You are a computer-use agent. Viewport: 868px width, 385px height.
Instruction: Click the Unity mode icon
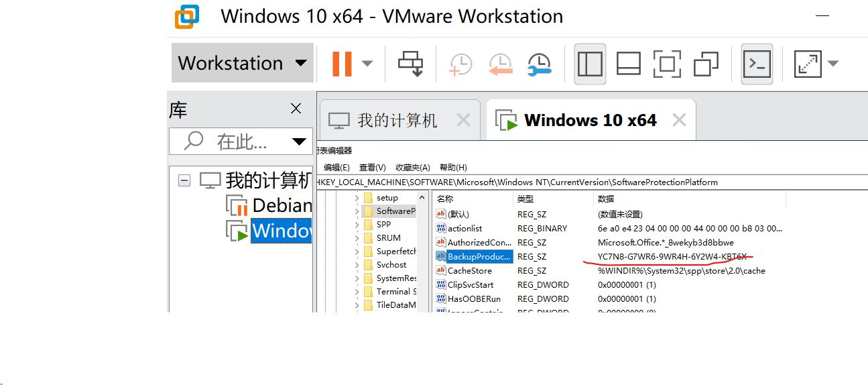[x=706, y=64]
